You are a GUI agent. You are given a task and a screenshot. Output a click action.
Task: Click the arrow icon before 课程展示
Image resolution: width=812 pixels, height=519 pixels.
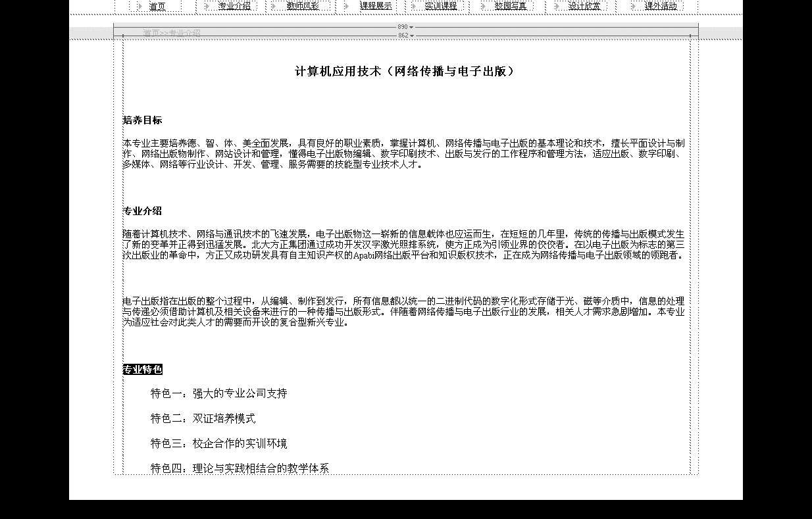347,7
